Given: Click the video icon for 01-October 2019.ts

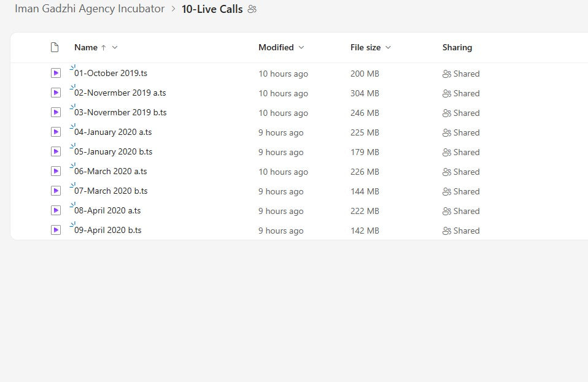Looking at the screenshot, I should click(x=56, y=73).
